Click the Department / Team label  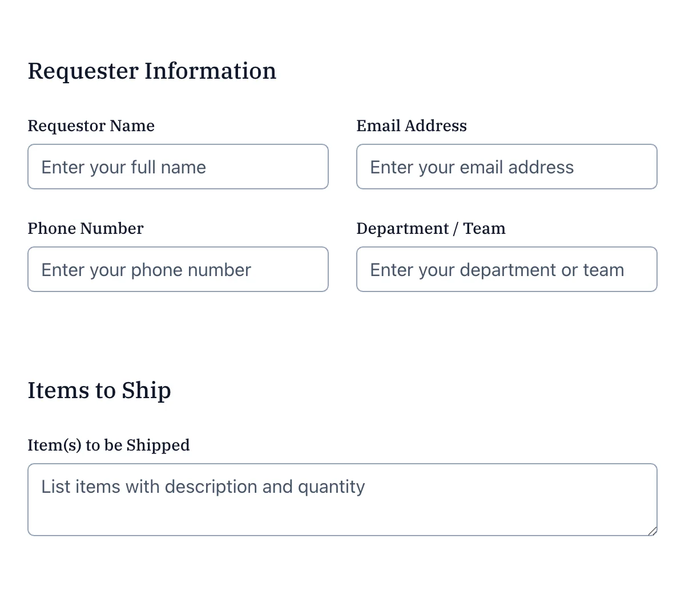[x=431, y=228]
